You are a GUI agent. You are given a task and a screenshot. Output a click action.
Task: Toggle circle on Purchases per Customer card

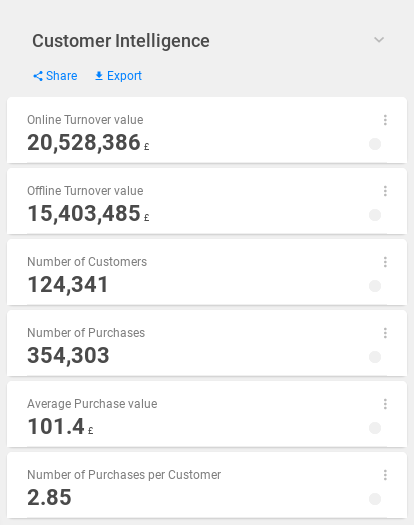(375, 499)
